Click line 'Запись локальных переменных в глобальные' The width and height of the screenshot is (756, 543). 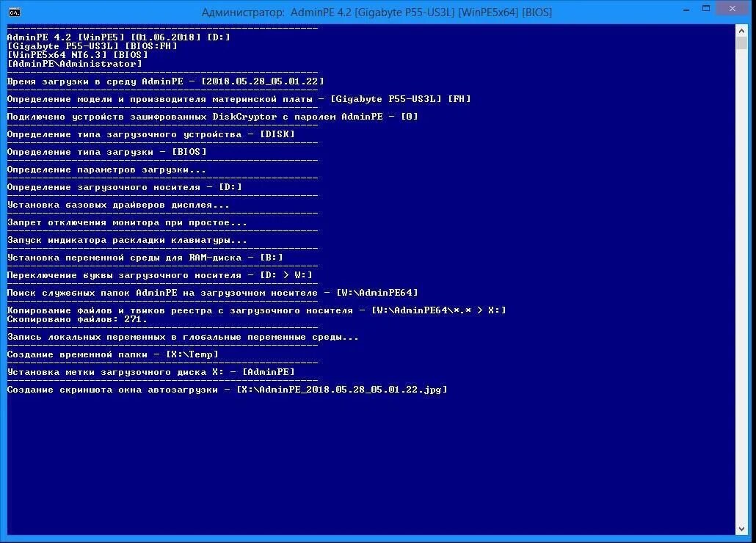183,337
